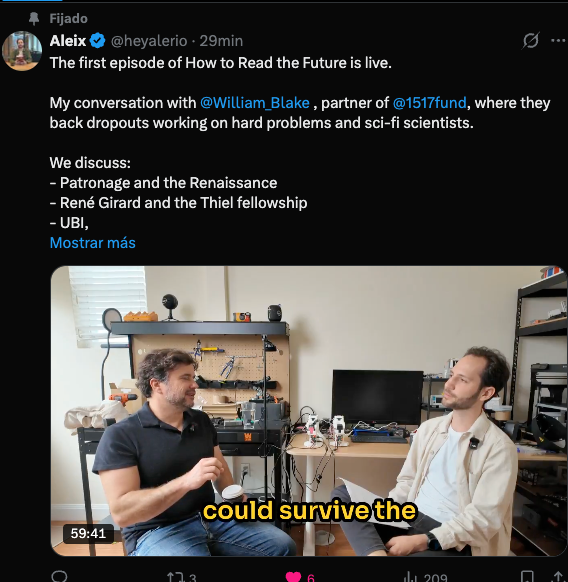Click the 59:41 video duration badge
The image size is (568, 582).
pos(88,533)
